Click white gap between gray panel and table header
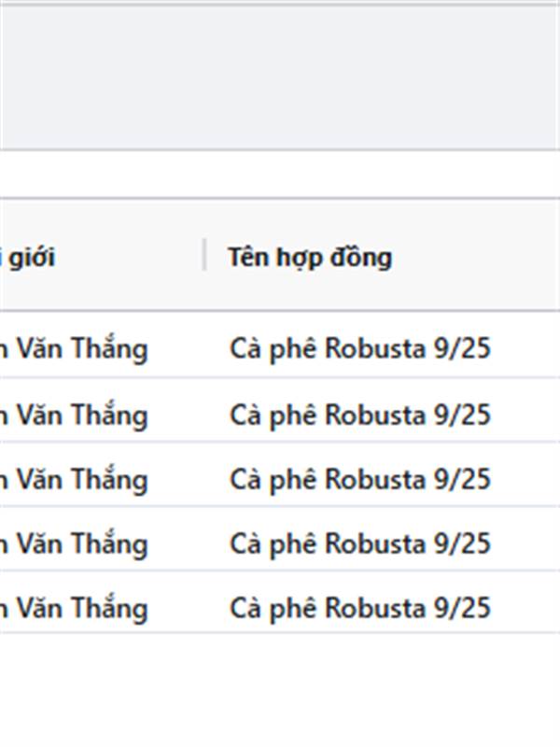The width and height of the screenshot is (560, 747). [x=280, y=174]
